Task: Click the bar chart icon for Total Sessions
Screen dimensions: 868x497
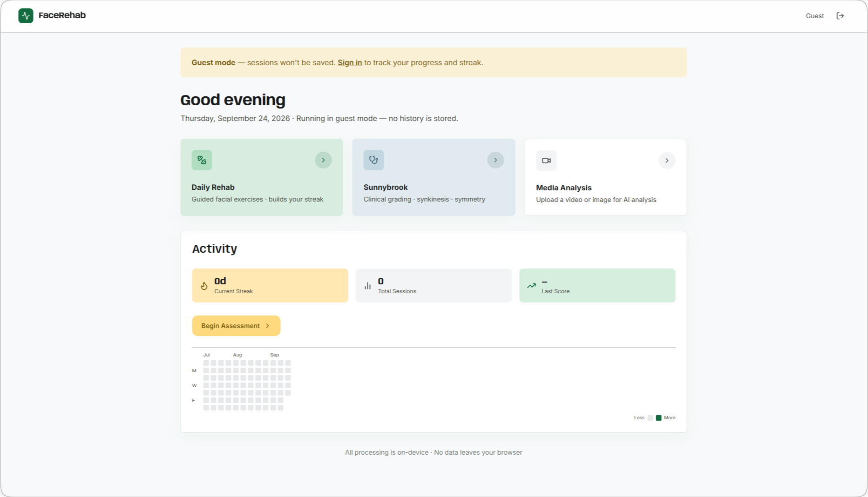Action: [367, 286]
